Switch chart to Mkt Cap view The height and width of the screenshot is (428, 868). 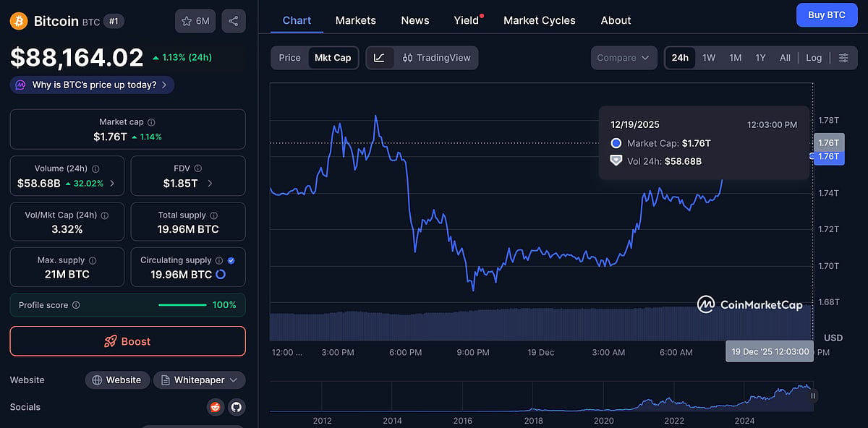(x=333, y=58)
